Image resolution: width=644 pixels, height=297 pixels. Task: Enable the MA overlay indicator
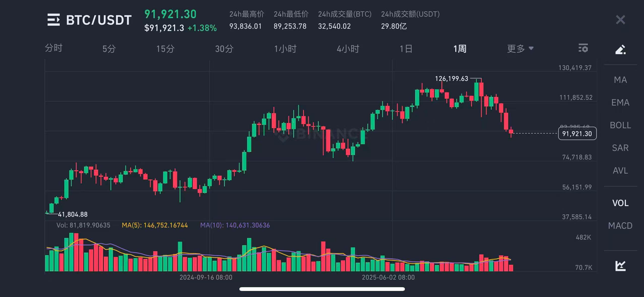coord(620,80)
